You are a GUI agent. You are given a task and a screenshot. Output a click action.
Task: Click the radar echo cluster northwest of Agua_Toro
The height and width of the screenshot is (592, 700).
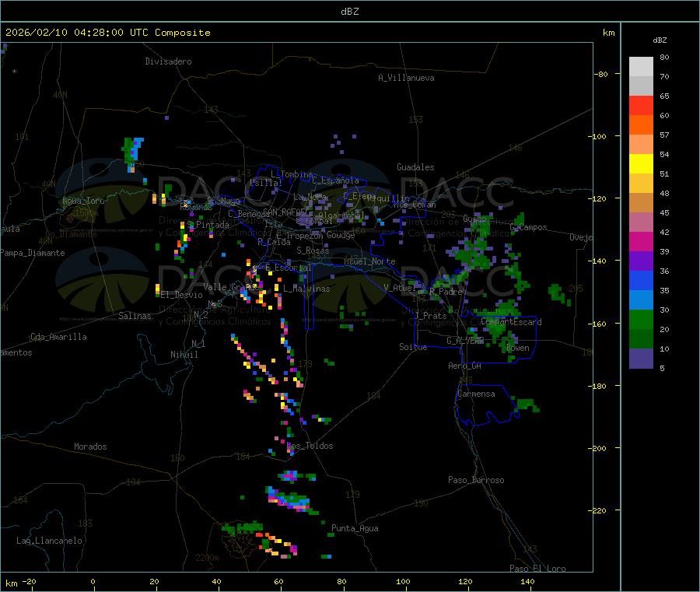(x=133, y=154)
